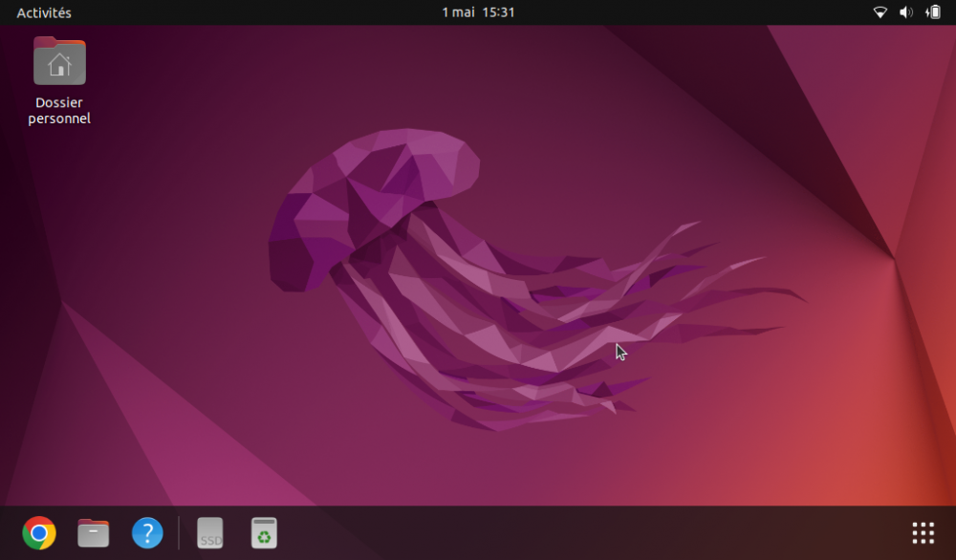Open the SSD drive in dock

click(x=210, y=532)
